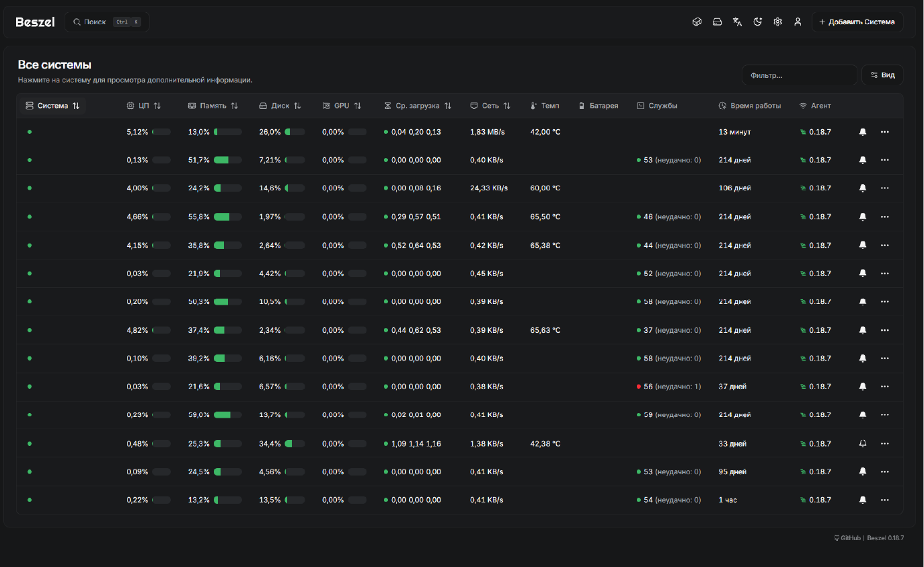Open the disk drive icon in the header
The height and width of the screenshot is (567, 924).
pyautogui.click(x=717, y=22)
